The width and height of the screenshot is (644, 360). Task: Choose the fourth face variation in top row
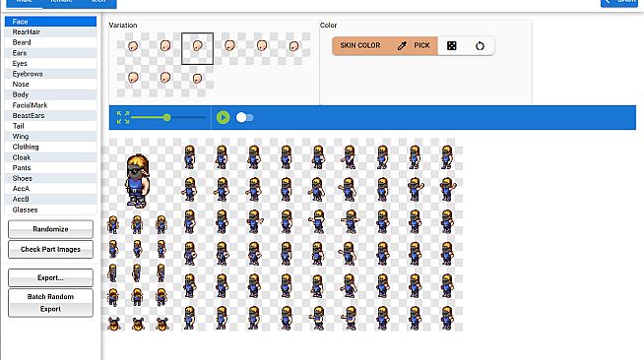click(x=229, y=46)
